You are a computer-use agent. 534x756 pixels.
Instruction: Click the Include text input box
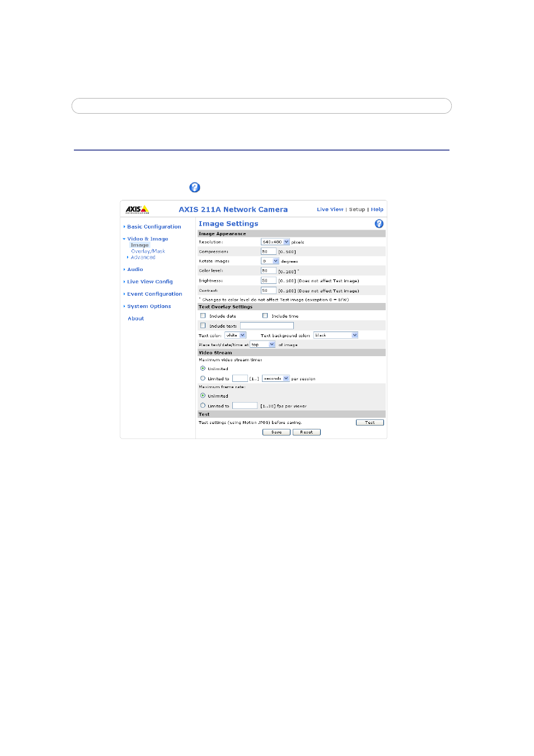(x=267, y=325)
